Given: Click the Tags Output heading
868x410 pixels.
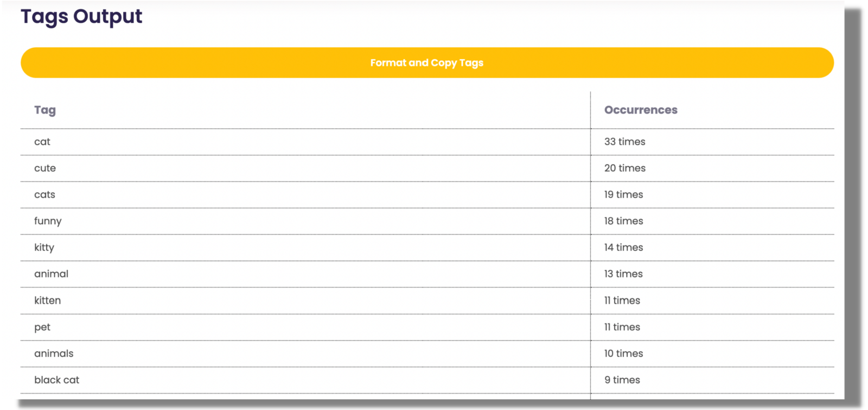Looking at the screenshot, I should pos(81,17).
